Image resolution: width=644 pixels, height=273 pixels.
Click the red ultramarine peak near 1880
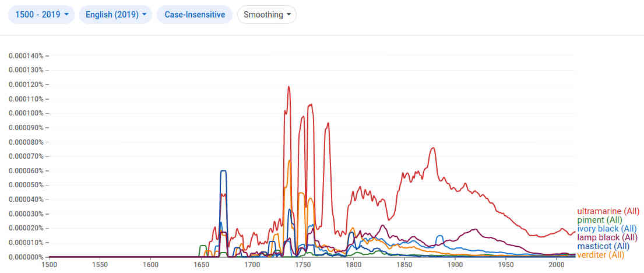433,148
